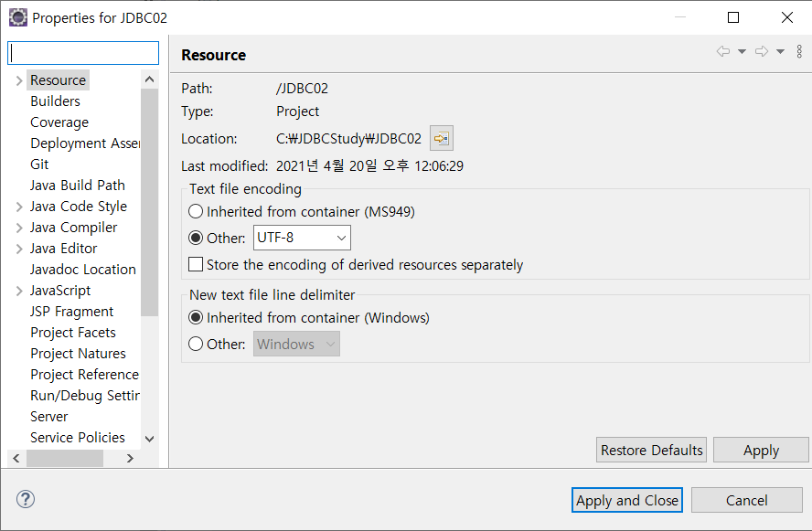
Task: Select Inherited from container (MS949) radio
Action: click(x=196, y=211)
